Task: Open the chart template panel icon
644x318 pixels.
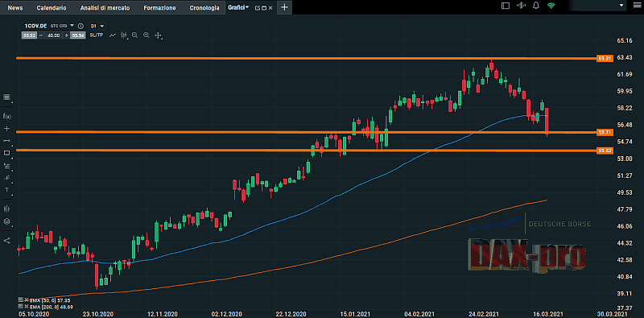Action: click(6, 97)
